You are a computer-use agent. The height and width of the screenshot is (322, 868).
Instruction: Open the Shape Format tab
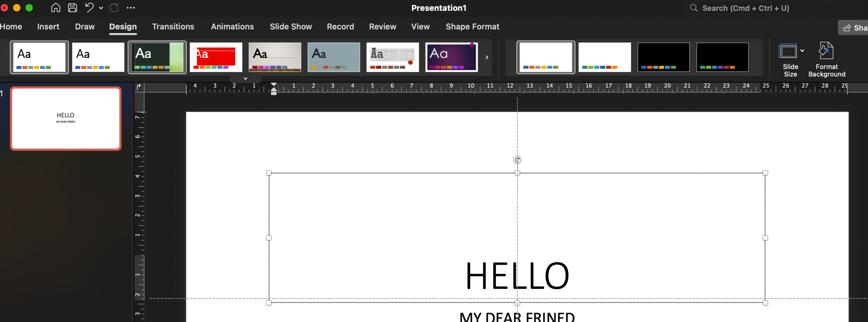click(472, 26)
